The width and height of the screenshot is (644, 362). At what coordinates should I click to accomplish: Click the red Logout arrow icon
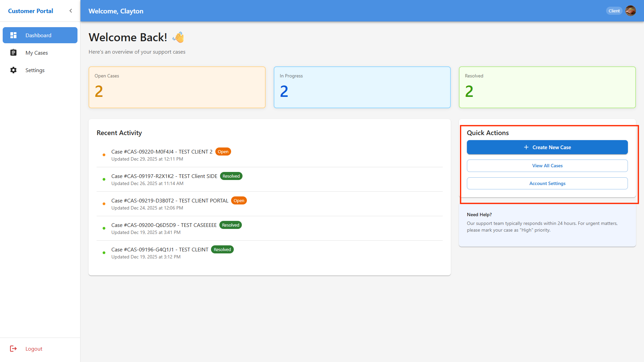coord(13,349)
